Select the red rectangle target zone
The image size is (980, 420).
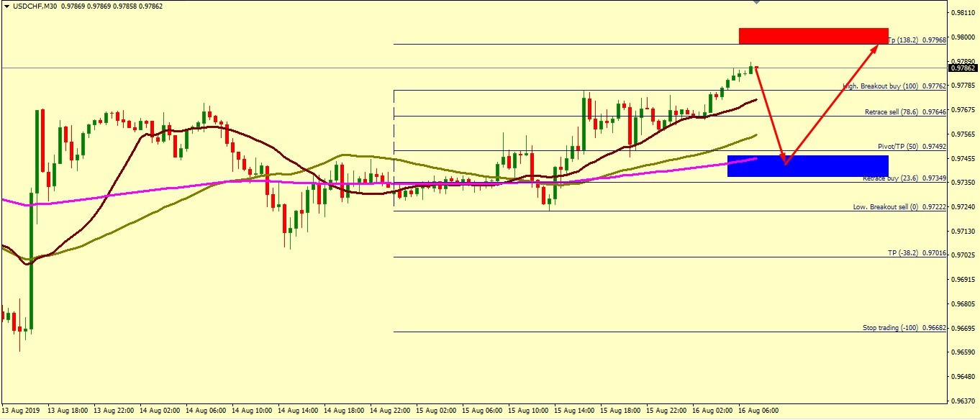pos(813,35)
